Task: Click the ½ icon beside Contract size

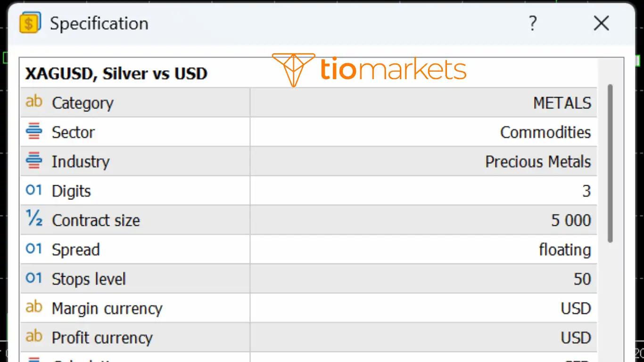Action: 33,220
